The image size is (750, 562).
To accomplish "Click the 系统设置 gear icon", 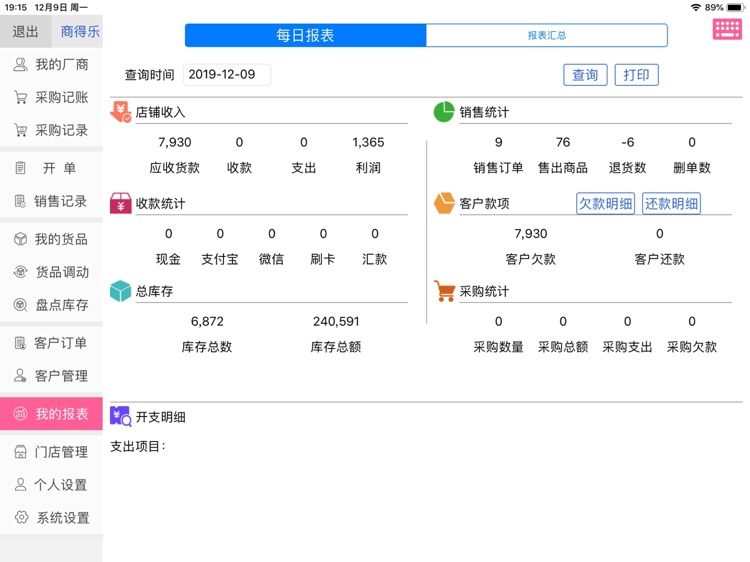I will coord(21,517).
